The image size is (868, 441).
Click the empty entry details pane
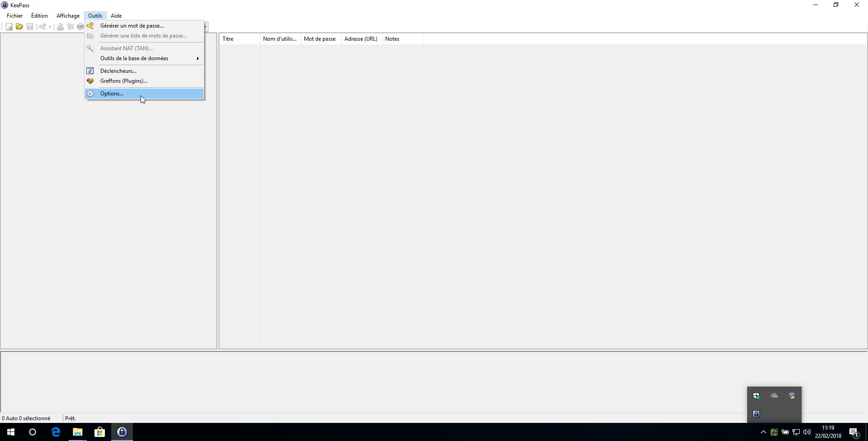pos(434,381)
